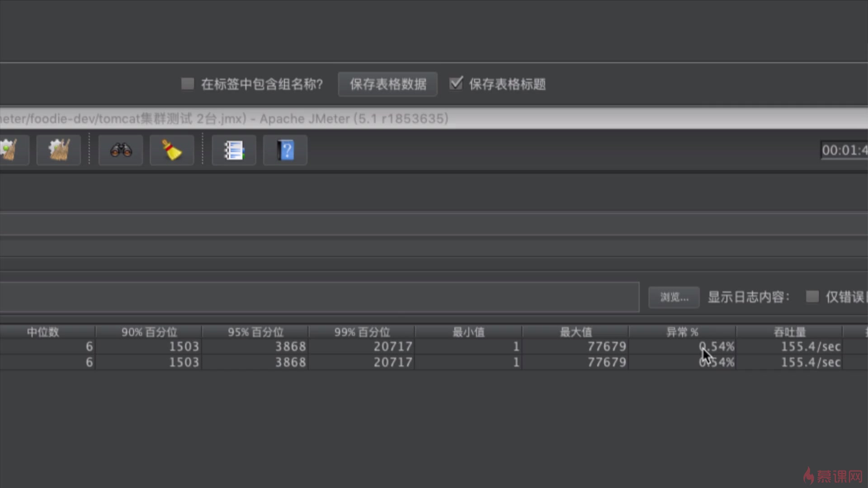This screenshot has height=488, width=868.
Task: Select second row 95% value 3868
Action: click(291, 362)
